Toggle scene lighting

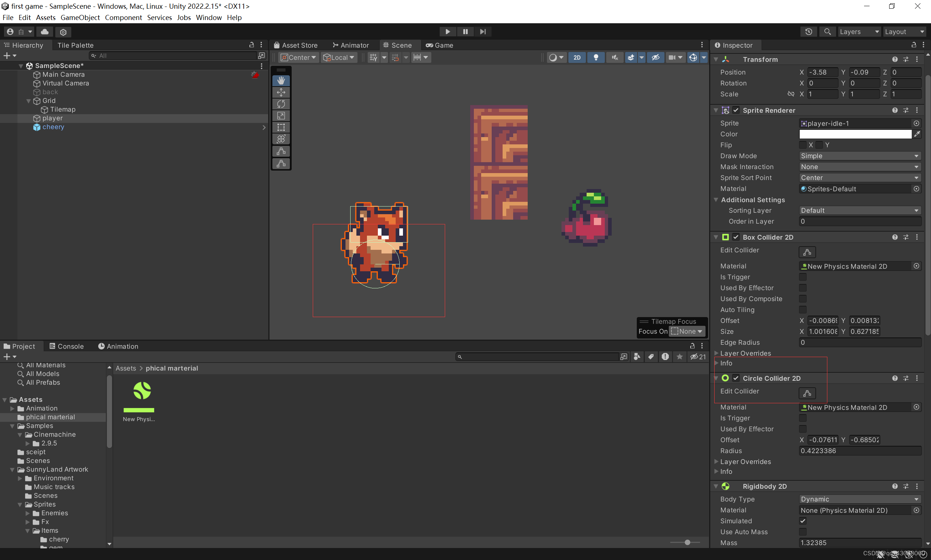pos(596,57)
